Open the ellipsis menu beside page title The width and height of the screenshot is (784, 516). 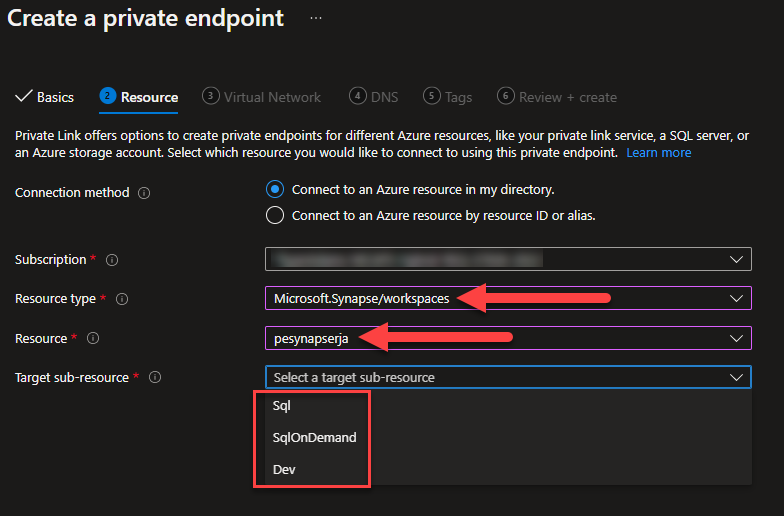click(316, 18)
